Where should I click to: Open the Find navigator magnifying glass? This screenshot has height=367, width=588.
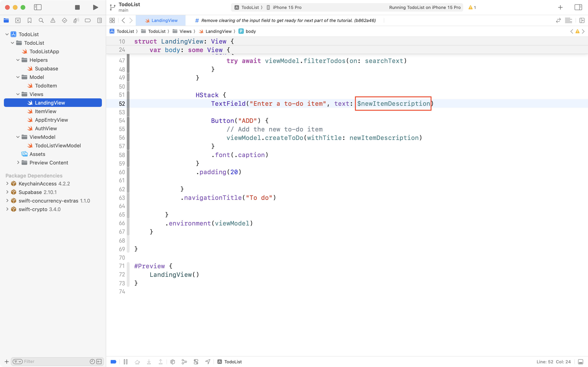pyautogui.click(x=41, y=20)
